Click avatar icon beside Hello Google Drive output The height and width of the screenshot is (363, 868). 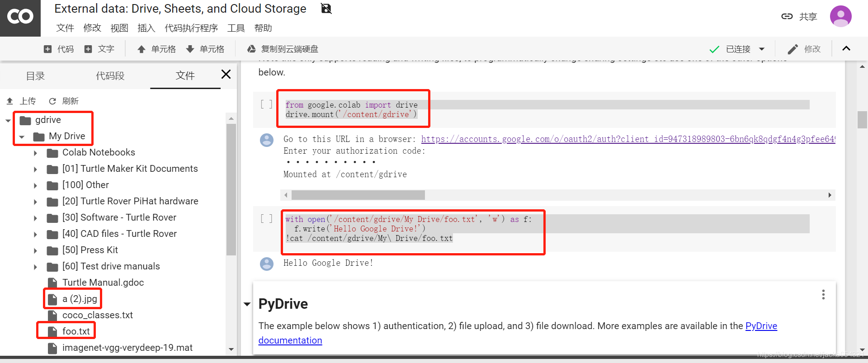pos(267,264)
